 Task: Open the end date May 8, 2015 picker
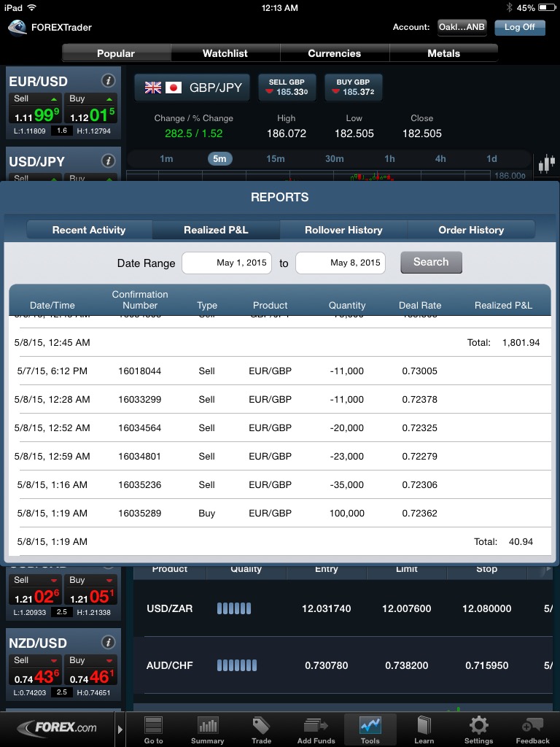tap(341, 263)
